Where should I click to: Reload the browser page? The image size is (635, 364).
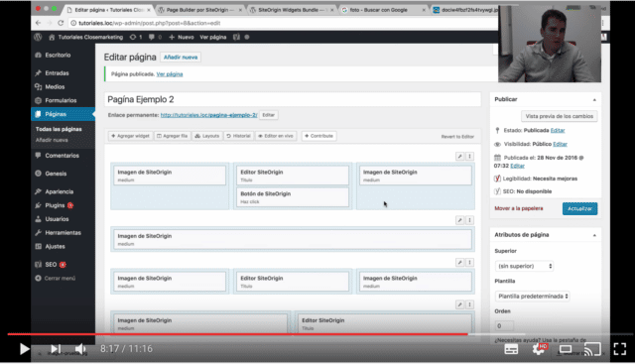(x=61, y=23)
